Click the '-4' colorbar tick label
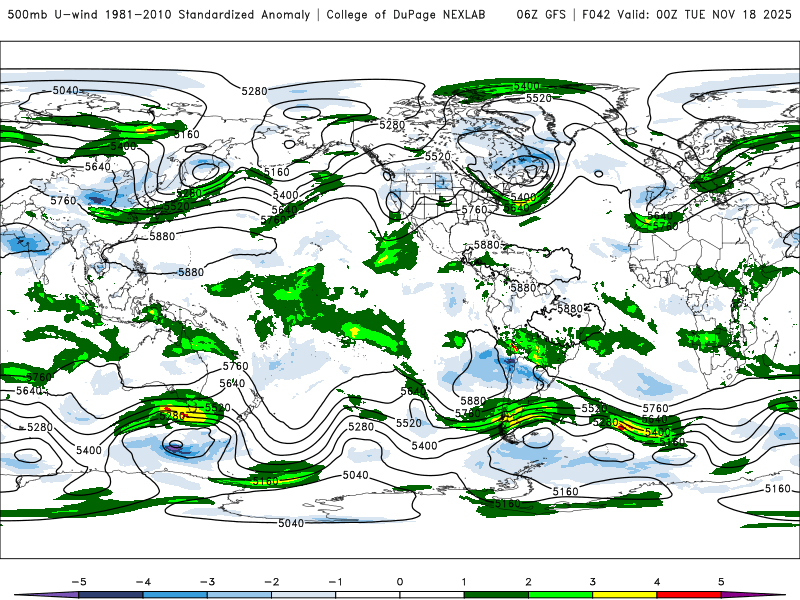 [143, 582]
